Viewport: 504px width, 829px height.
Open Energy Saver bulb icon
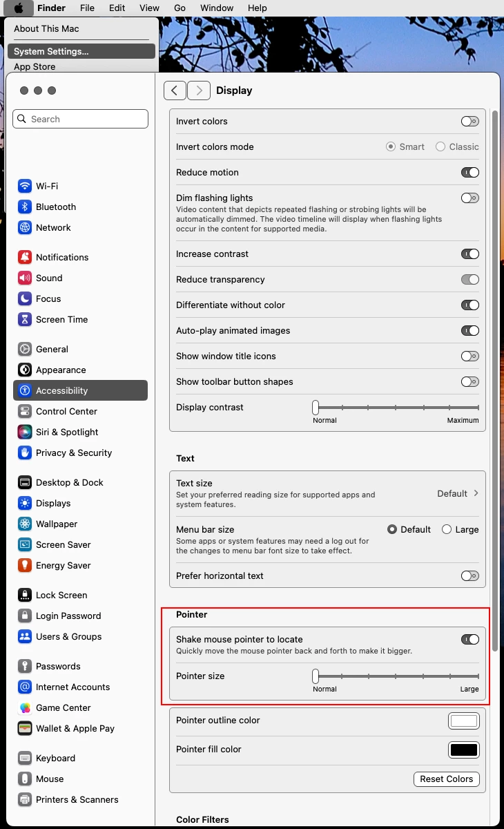[x=25, y=565]
